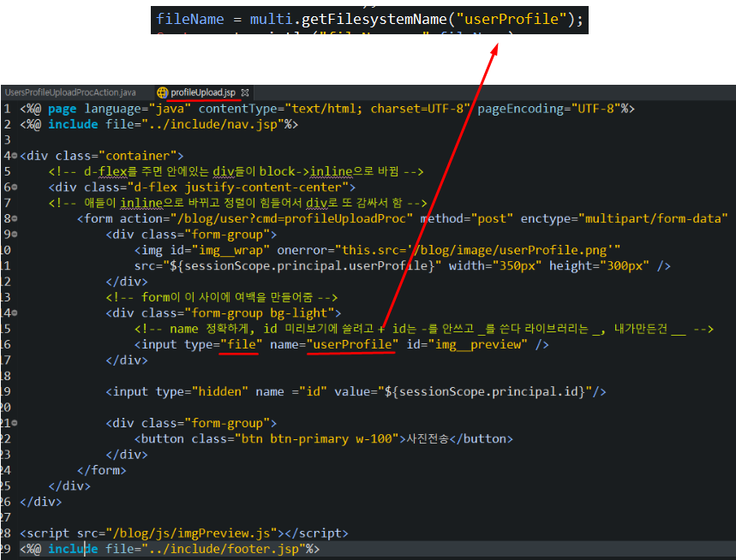Collapse the form element fold at line 8
Screen dimensions: 736x560
click(15, 218)
